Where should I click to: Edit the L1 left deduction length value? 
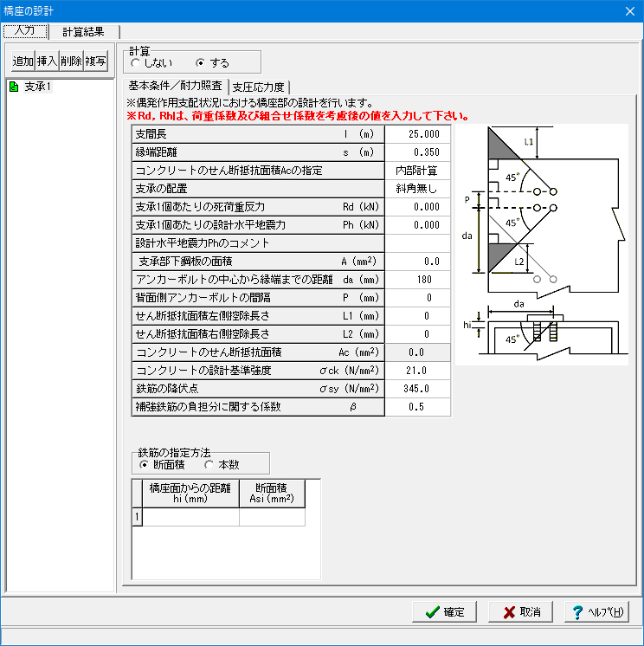(x=417, y=315)
